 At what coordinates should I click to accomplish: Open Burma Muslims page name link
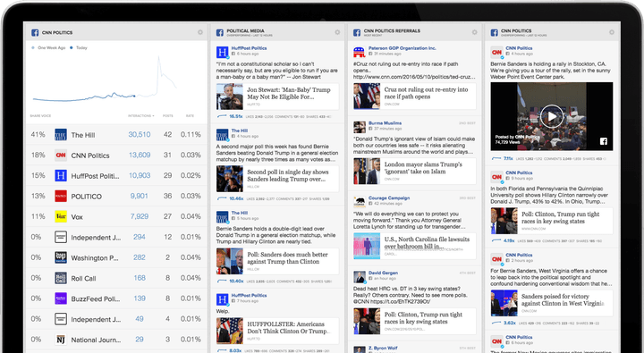[385, 123]
